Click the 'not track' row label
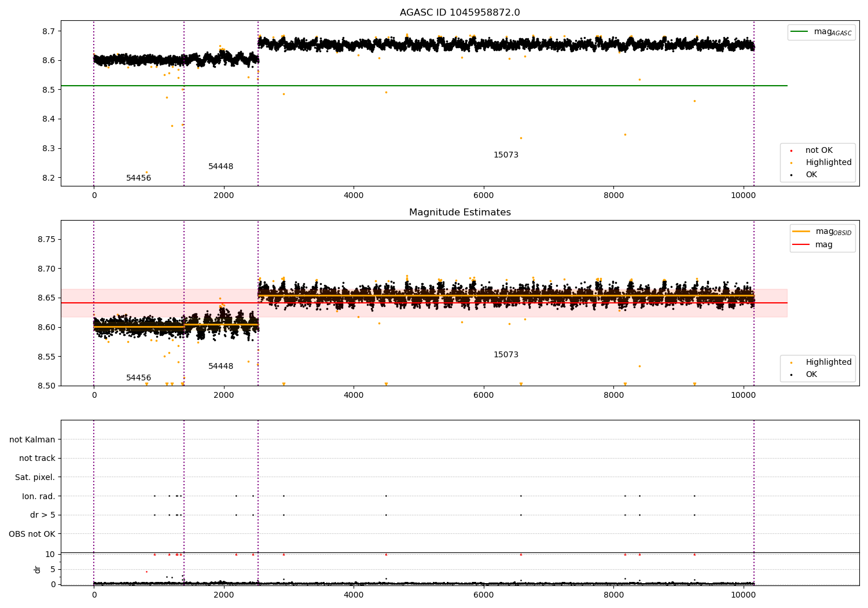Screen dimensions: 868x608 click(x=37, y=459)
